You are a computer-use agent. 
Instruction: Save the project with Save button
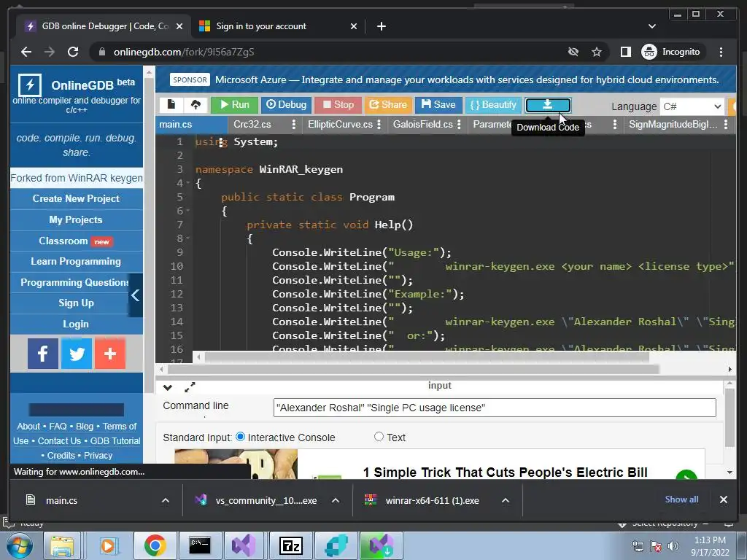point(438,105)
